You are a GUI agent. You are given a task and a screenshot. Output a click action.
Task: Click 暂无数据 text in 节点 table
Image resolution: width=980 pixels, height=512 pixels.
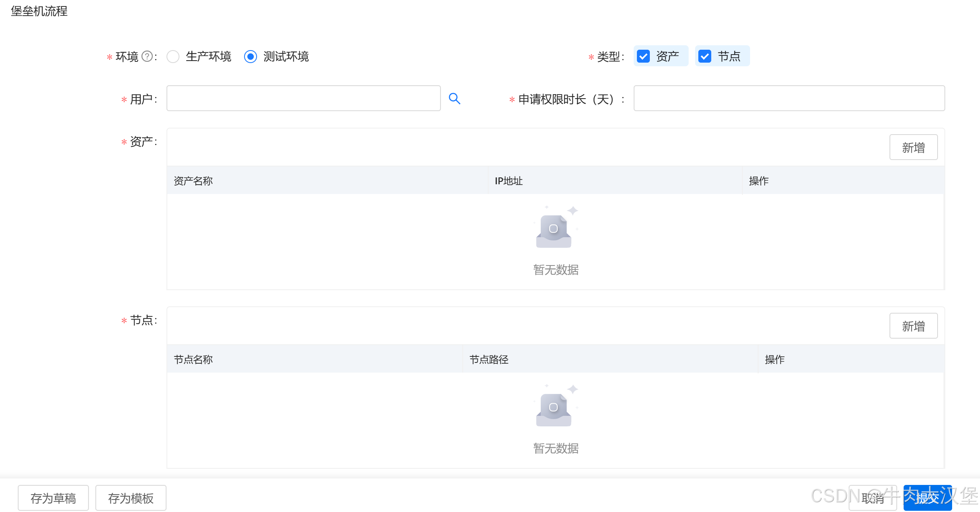(x=556, y=448)
